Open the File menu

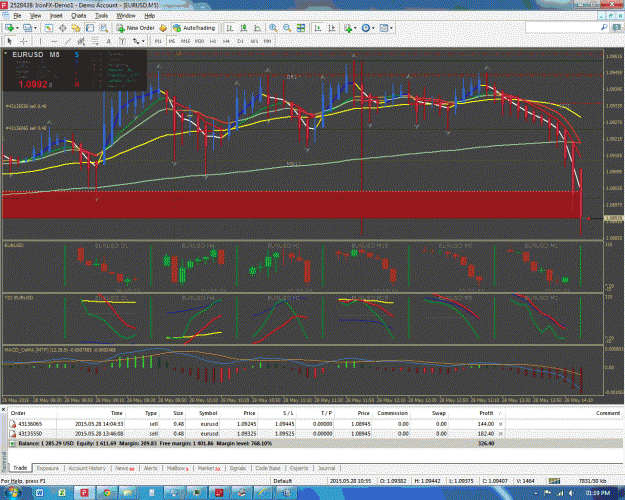coord(17,16)
